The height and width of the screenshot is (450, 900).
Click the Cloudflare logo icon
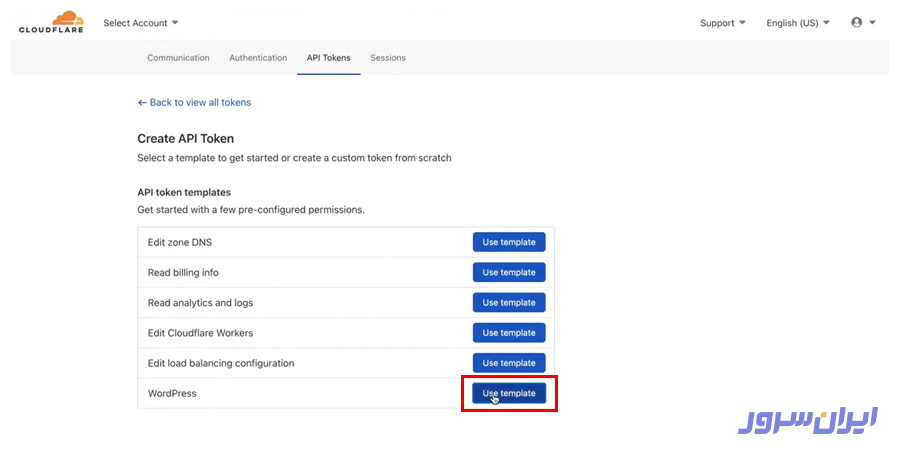point(50,22)
